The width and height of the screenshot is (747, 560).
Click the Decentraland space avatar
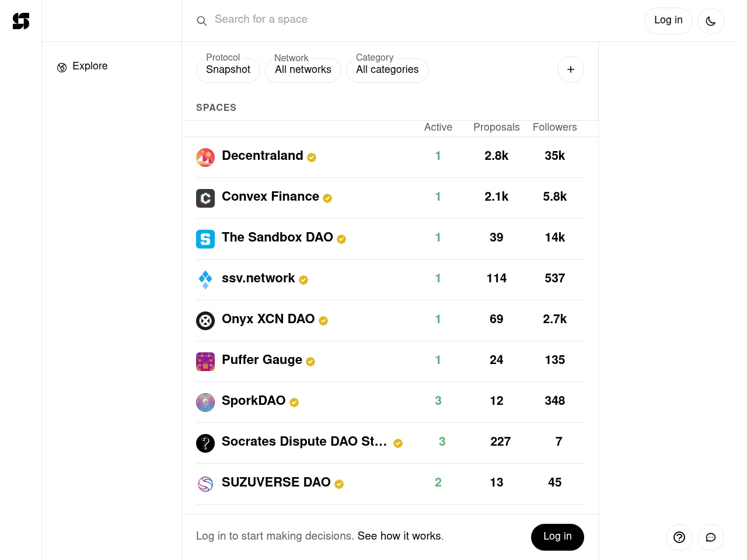pos(205,157)
